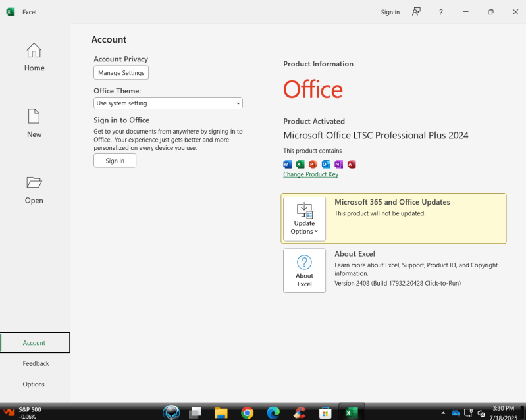Open Excel Options
This screenshot has height=420, width=526.
pos(34,384)
